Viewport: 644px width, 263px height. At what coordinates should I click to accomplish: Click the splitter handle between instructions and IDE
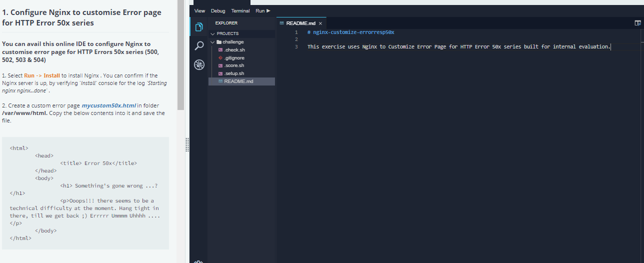pyautogui.click(x=187, y=144)
